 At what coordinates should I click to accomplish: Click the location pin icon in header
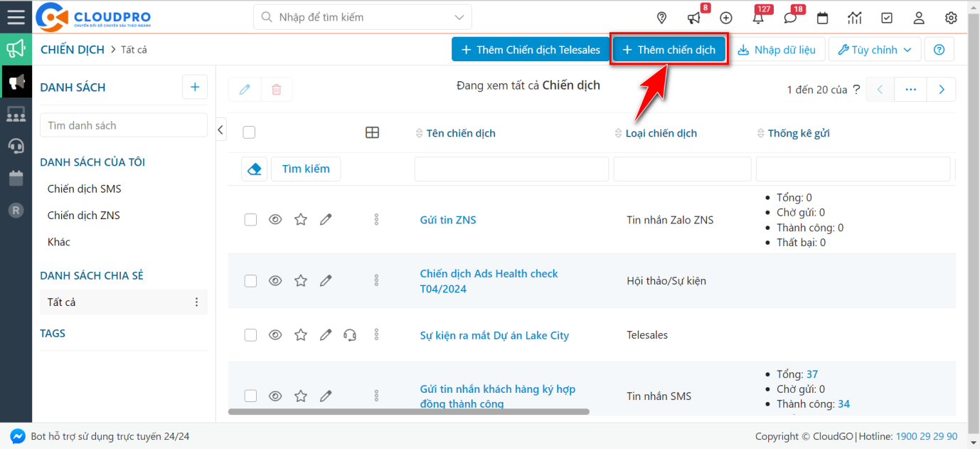[x=661, y=18]
